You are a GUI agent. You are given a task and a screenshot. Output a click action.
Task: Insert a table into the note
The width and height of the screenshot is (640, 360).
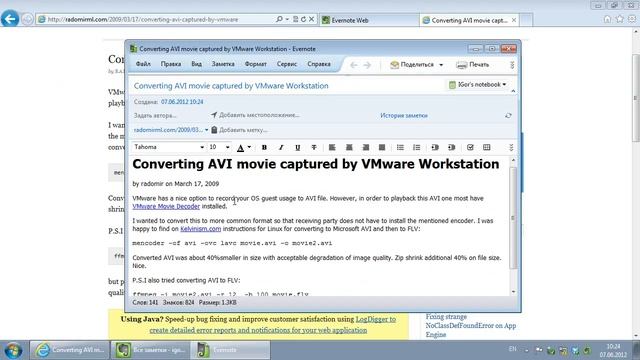point(487,147)
